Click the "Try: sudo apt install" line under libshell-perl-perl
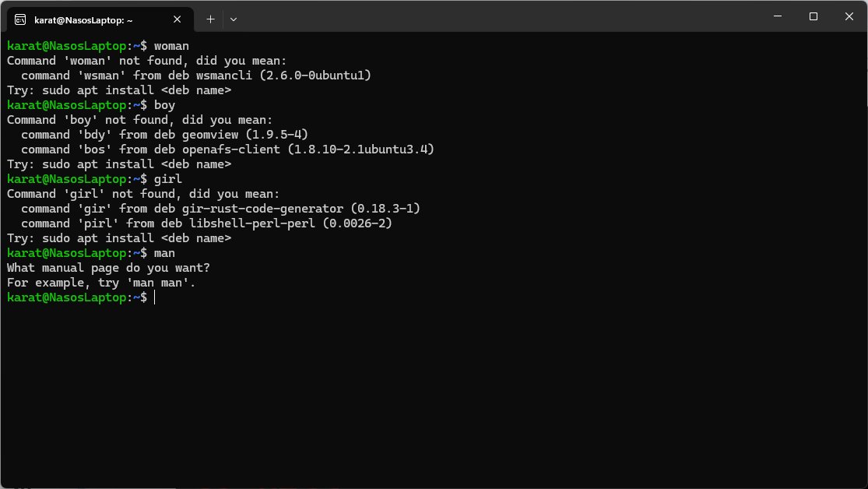The height and width of the screenshot is (489, 868). (119, 238)
